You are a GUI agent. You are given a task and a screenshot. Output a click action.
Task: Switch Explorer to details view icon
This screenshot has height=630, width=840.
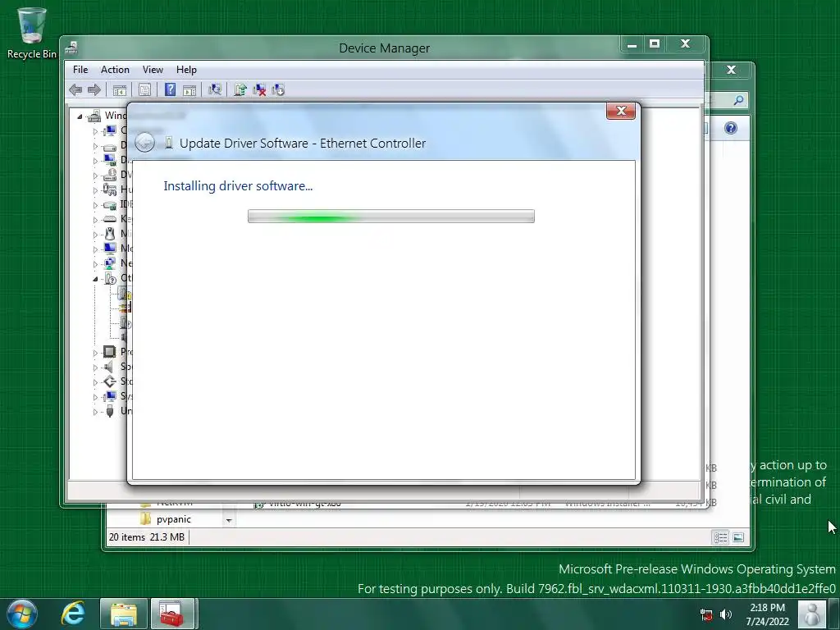(x=720, y=537)
